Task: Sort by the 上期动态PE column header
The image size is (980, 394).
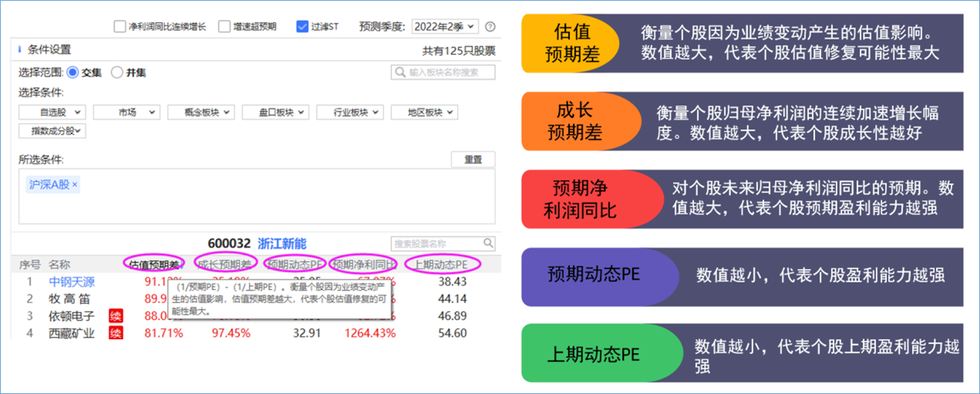Action: point(441,264)
